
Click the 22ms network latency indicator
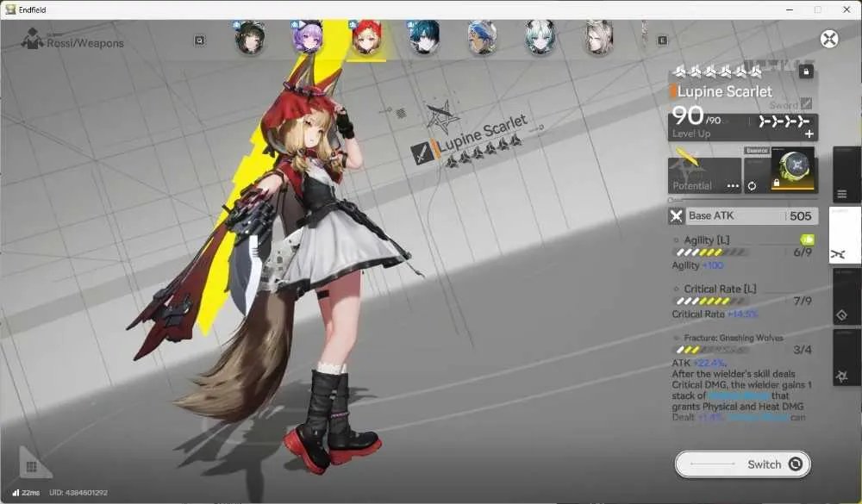click(26, 493)
